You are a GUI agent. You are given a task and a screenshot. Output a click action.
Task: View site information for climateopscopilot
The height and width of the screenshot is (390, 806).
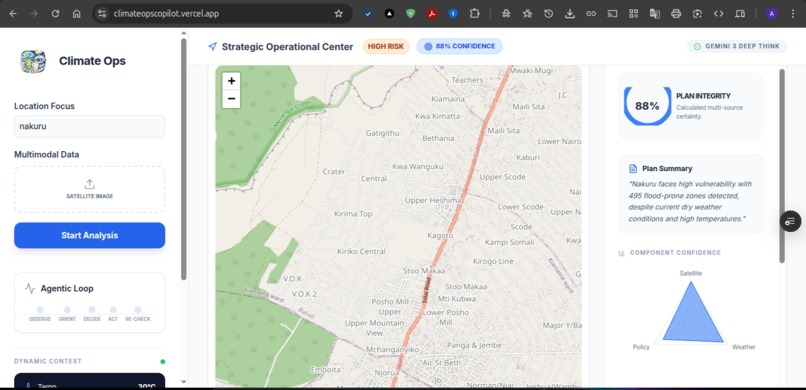(x=102, y=14)
